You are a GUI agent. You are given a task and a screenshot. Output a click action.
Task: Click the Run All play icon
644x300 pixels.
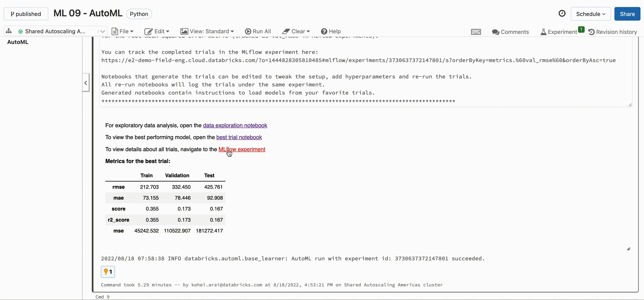coord(248,31)
